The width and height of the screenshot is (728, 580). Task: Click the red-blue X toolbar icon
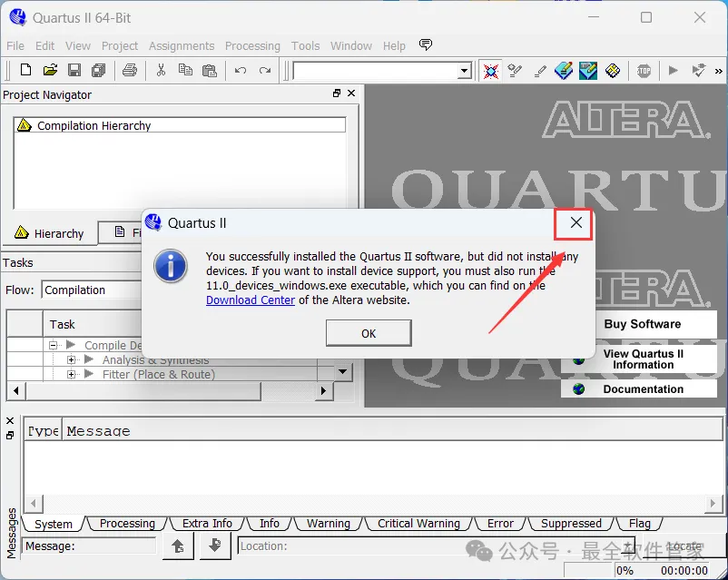click(x=491, y=71)
